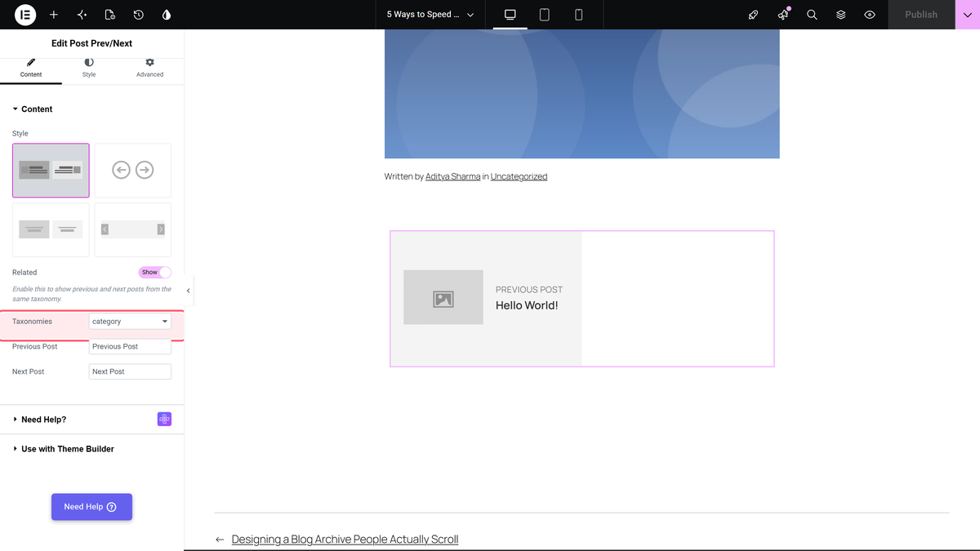980x551 pixels.
Task: Open What's New megaphone notifications
Action: (x=783, y=15)
